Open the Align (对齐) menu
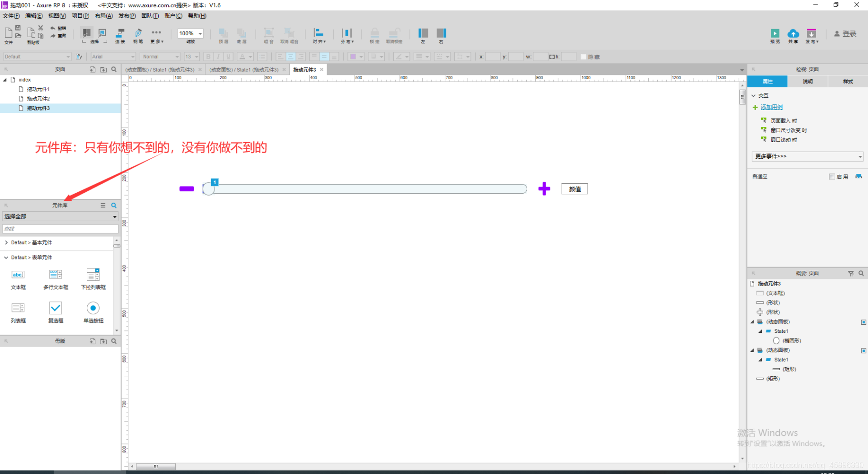Viewport: 868px width, 474px height. point(319,36)
